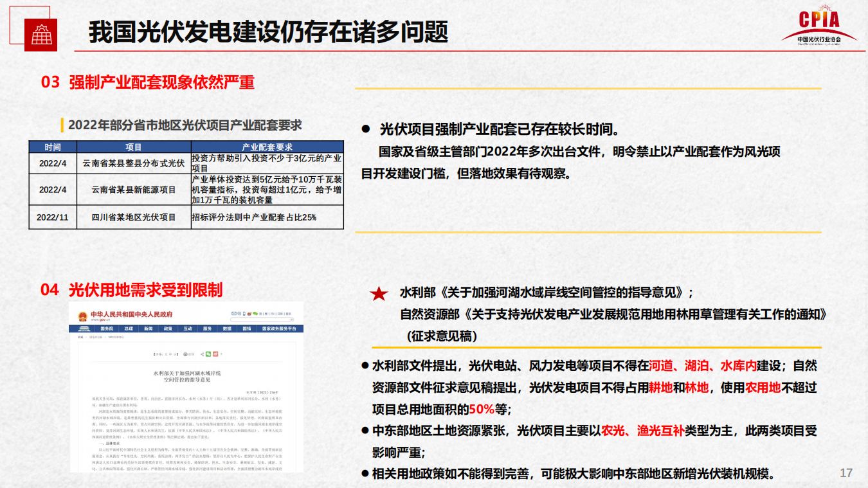Click the email icon in gov.cn header
Viewport: 868px width, 488px height.
point(234,314)
